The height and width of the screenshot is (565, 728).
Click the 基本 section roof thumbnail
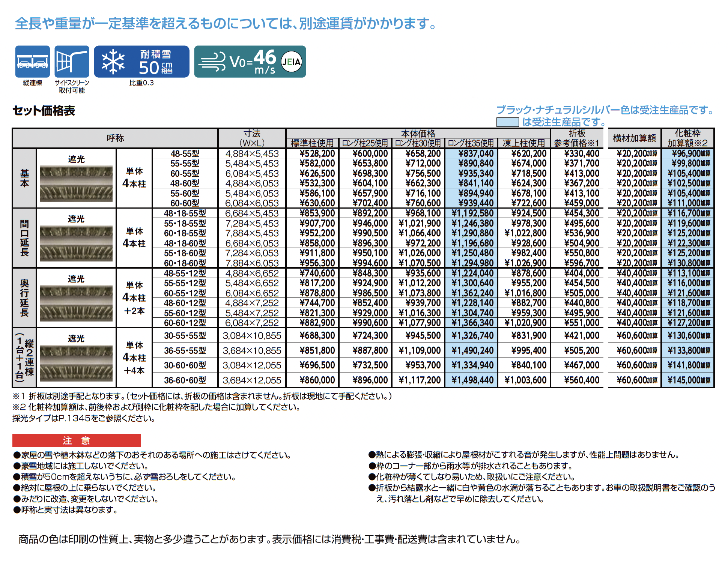(76, 183)
